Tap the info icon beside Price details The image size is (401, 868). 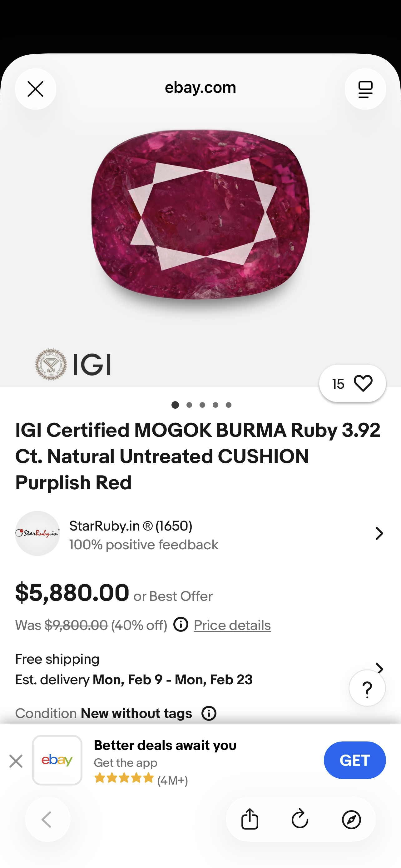(x=181, y=625)
